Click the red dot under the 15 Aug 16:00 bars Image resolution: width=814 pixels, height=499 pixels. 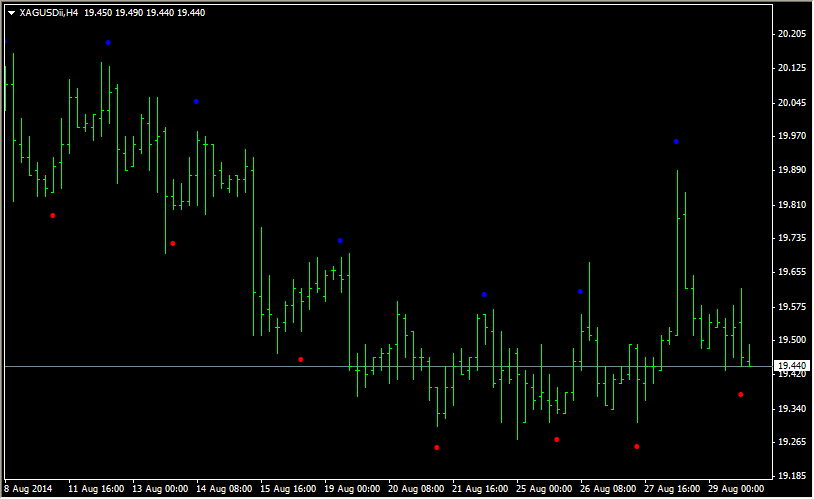point(301,360)
